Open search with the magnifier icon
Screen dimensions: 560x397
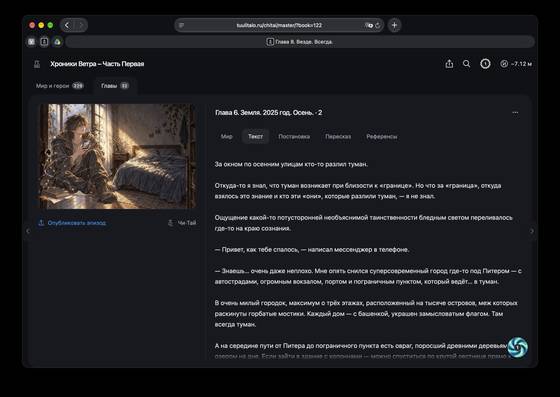coord(466,64)
